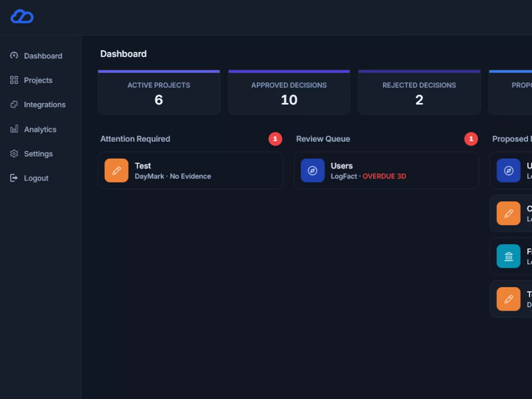Screen dimensions: 532x399
Task: Click the red badge beside Attention Required
Action: click(x=275, y=139)
